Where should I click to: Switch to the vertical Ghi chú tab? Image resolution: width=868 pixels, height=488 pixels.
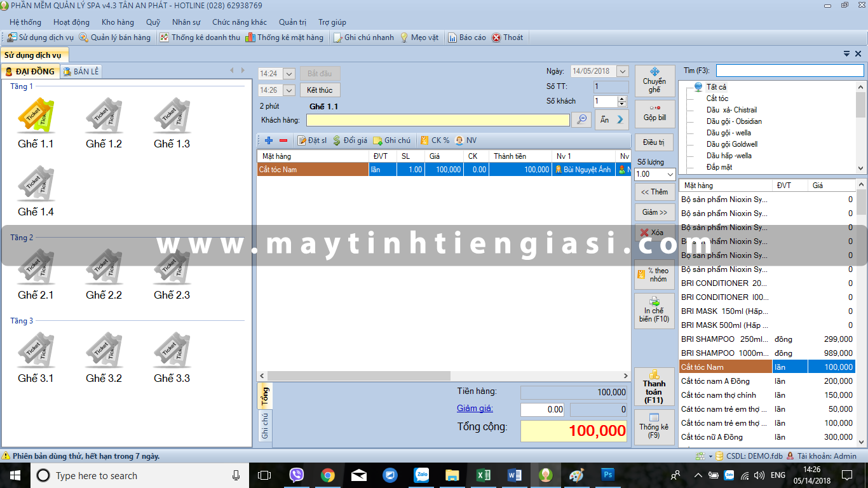[265, 425]
